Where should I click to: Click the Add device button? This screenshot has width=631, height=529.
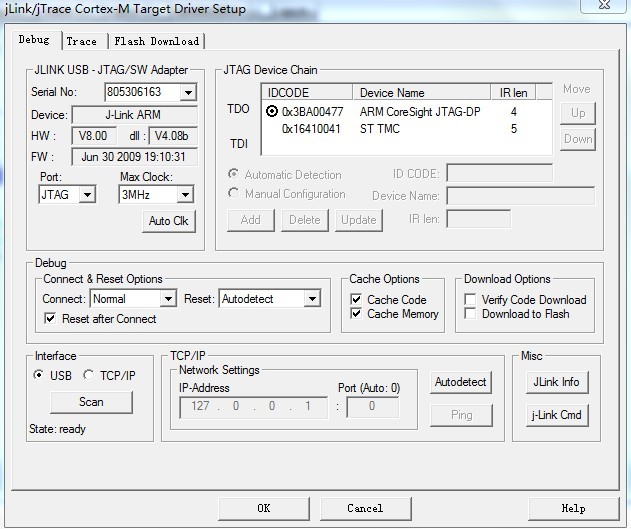251,220
